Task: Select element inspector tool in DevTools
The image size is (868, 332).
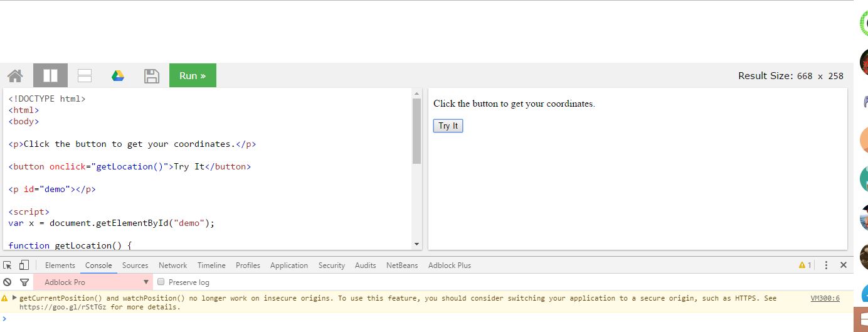Action: coord(8,265)
